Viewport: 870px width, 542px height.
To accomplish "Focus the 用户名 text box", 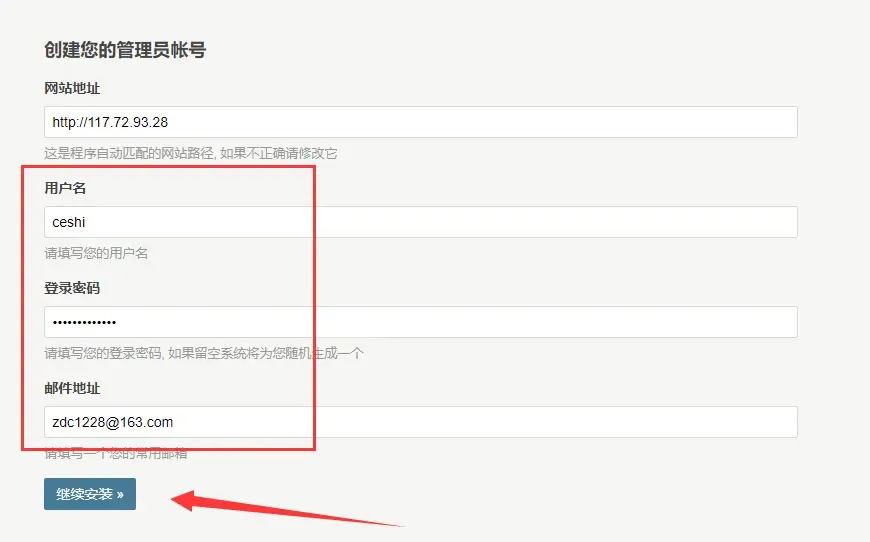I will [x=420, y=222].
